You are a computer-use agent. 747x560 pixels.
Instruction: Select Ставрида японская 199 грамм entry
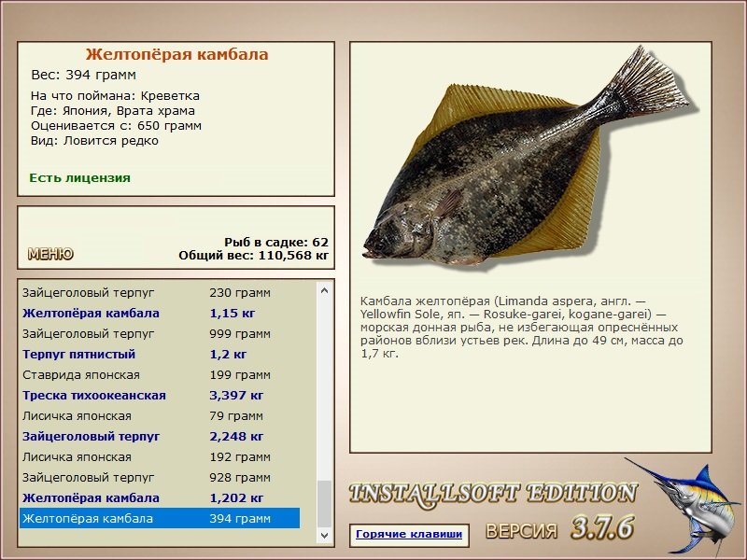tap(159, 375)
